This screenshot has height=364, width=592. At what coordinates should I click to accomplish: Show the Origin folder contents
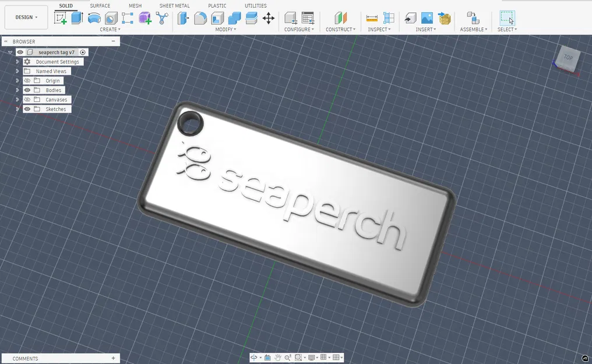point(17,80)
